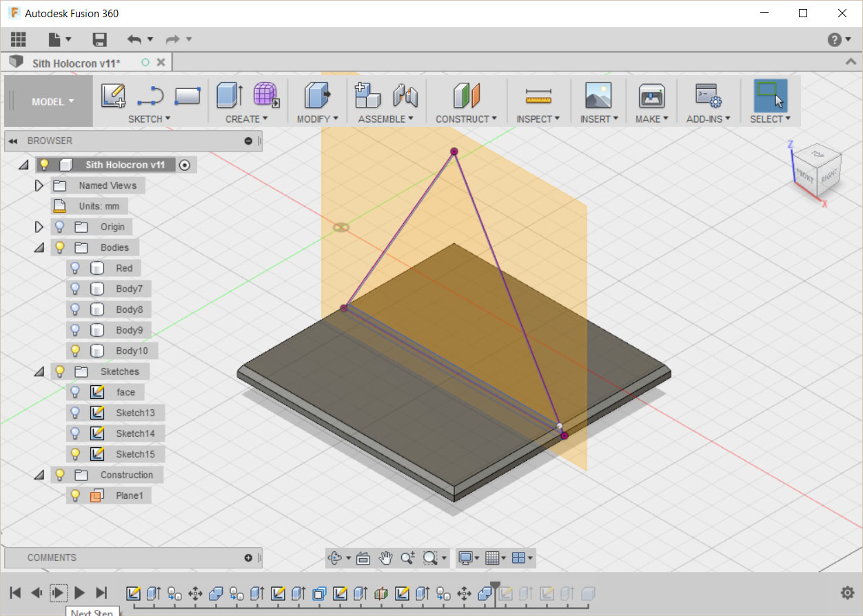Select the Create Form tool
863x616 pixels.
(266, 95)
